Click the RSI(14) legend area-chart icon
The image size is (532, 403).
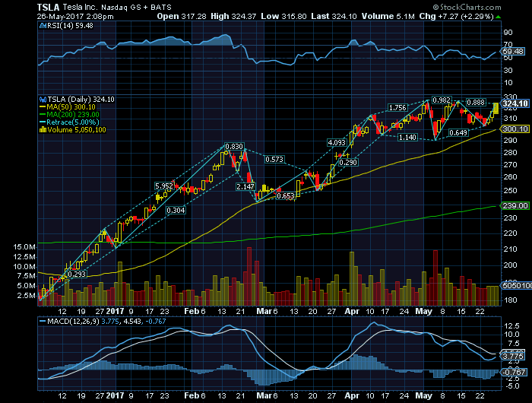[43, 25]
